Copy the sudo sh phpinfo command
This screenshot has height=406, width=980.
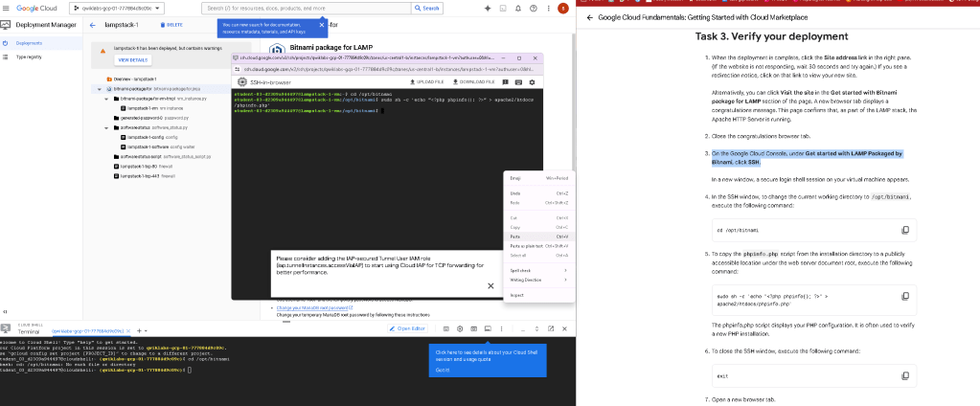[905, 296]
